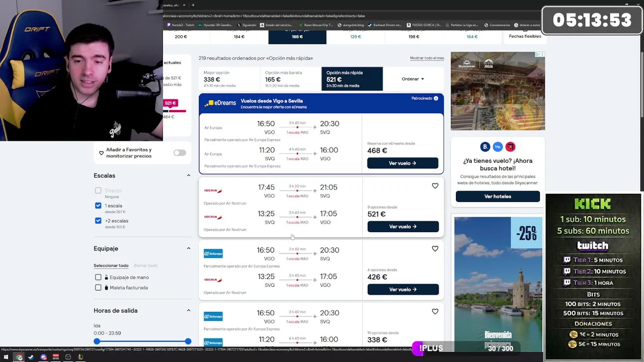Launch League of Legends from the taskbar
This screenshot has width=644, height=362.
click(80, 357)
